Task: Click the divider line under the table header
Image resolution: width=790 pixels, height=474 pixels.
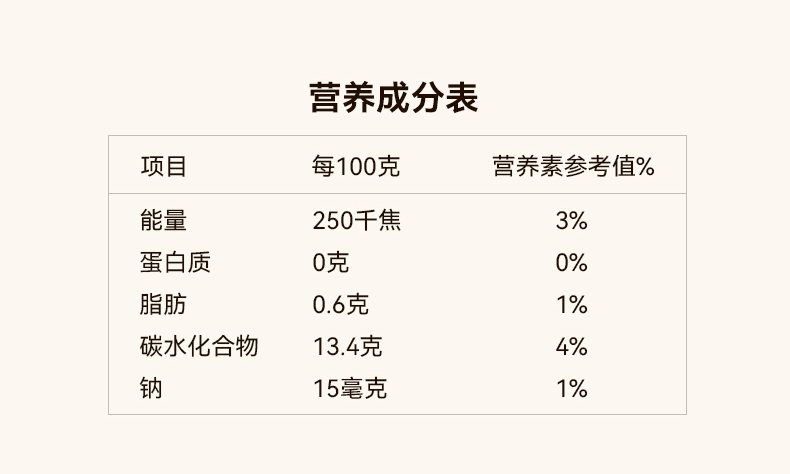Action: pos(397,193)
